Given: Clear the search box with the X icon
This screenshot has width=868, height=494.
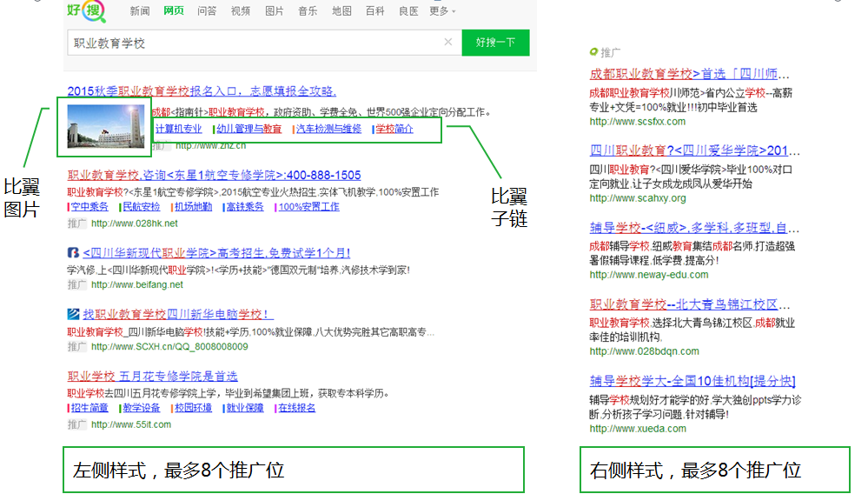Looking at the screenshot, I should pos(448,42).
